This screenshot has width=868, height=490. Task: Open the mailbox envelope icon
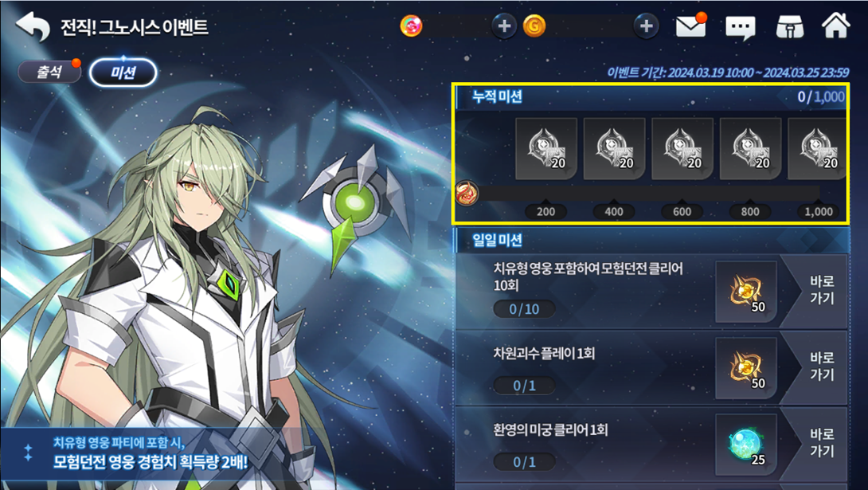(x=691, y=26)
